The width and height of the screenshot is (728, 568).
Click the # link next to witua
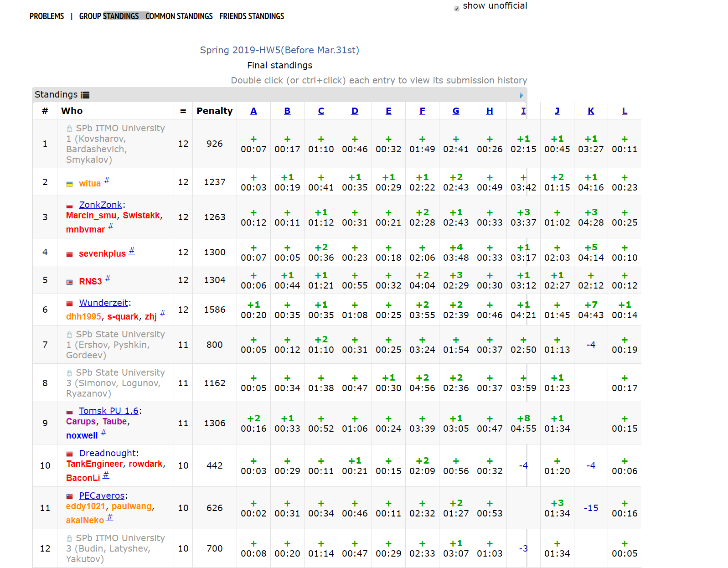coord(107,181)
